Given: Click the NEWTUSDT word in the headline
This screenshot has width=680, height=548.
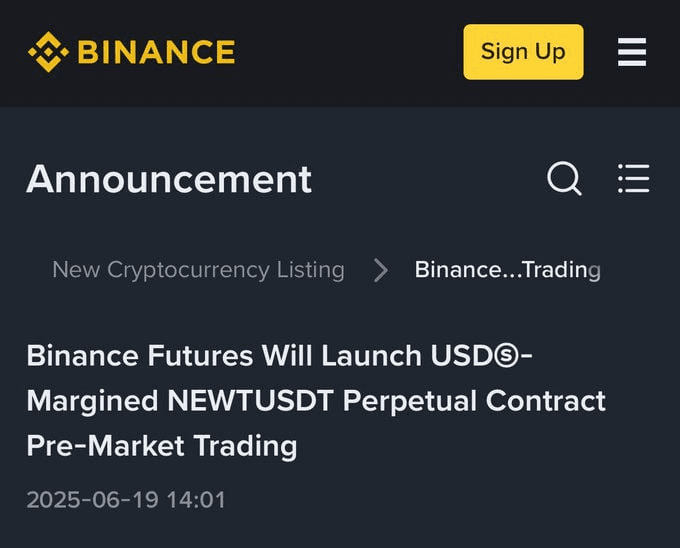Looking at the screenshot, I should 250,400.
